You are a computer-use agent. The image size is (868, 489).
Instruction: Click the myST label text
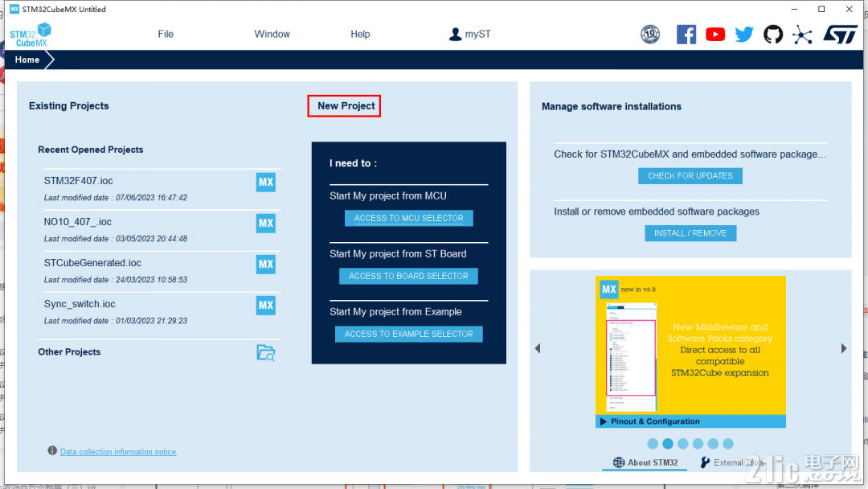477,35
